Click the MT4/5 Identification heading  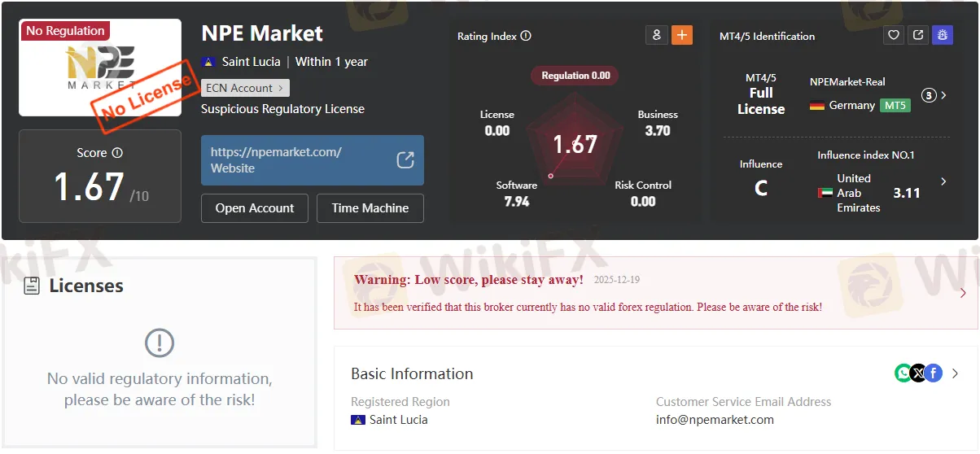tap(767, 36)
